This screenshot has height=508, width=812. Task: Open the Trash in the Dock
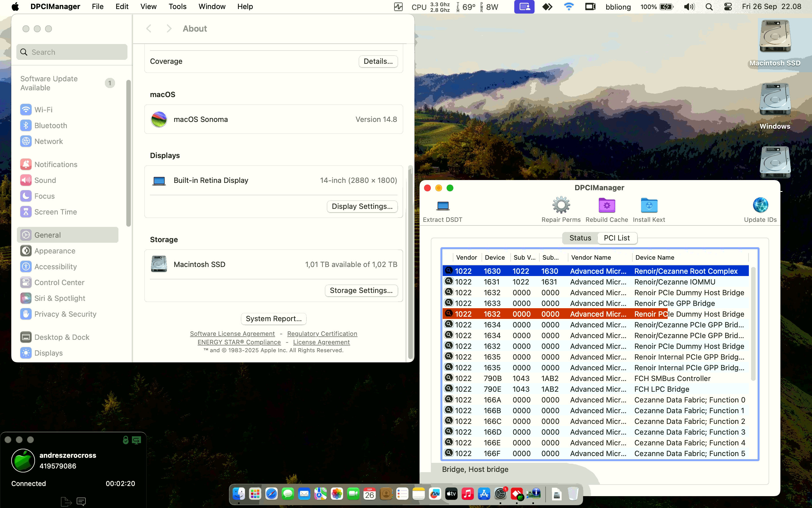[x=573, y=494]
